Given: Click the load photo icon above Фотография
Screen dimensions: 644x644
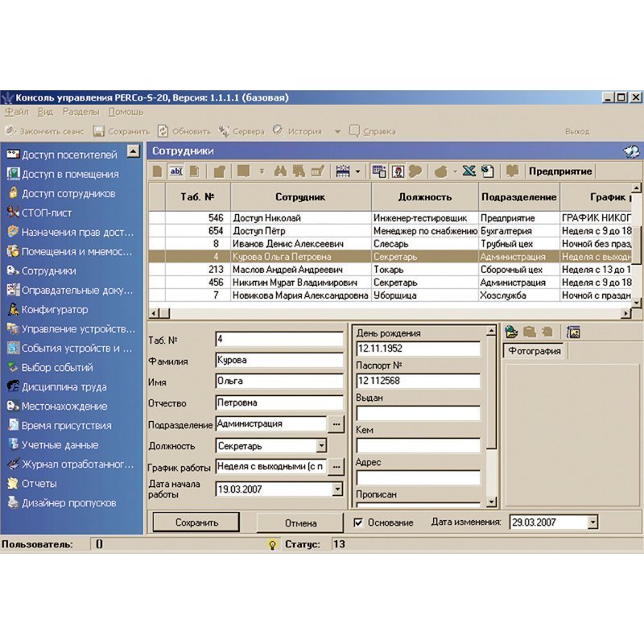Looking at the screenshot, I should [511, 332].
